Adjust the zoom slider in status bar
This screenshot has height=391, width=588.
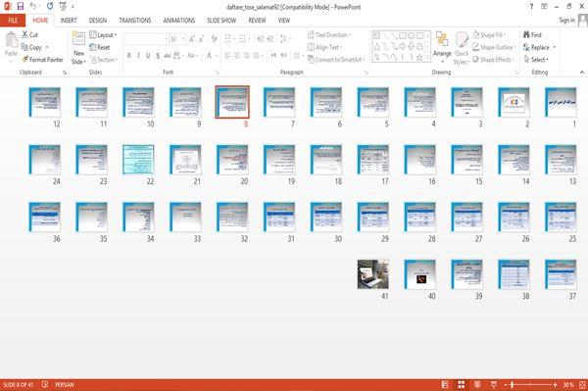coord(513,384)
